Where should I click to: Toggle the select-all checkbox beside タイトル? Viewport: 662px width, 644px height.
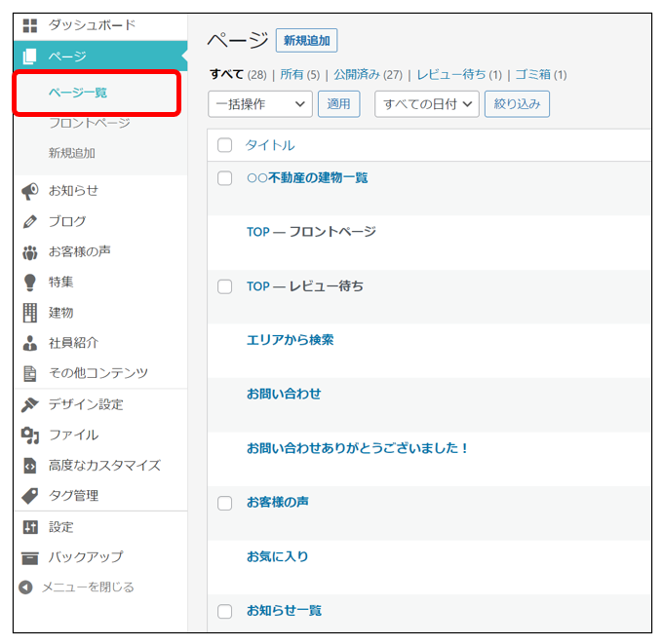(x=225, y=145)
